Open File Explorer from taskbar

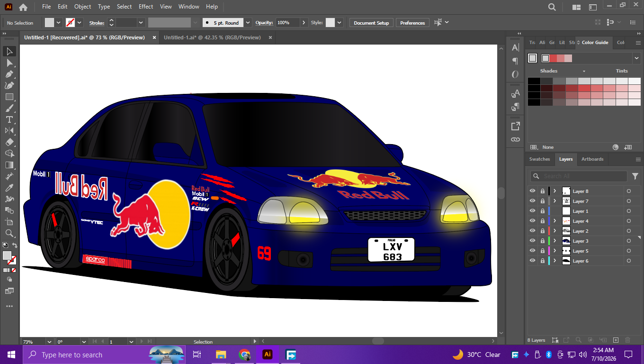click(221, 355)
